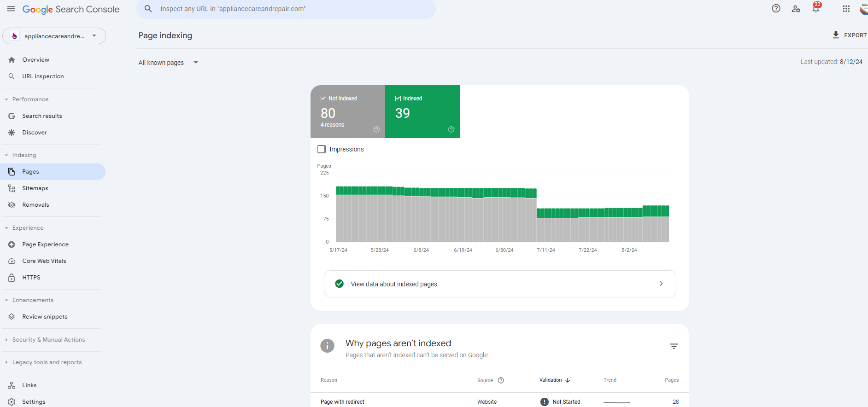Click the help question mark icon
This screenshot has height=407, width=868.
pos(776,9)
